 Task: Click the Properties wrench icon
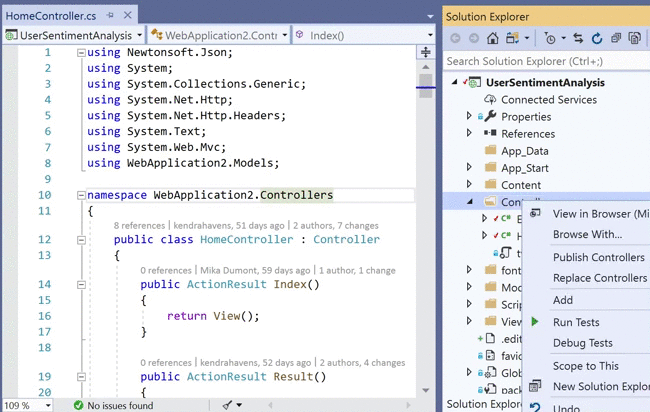(490, 116)
